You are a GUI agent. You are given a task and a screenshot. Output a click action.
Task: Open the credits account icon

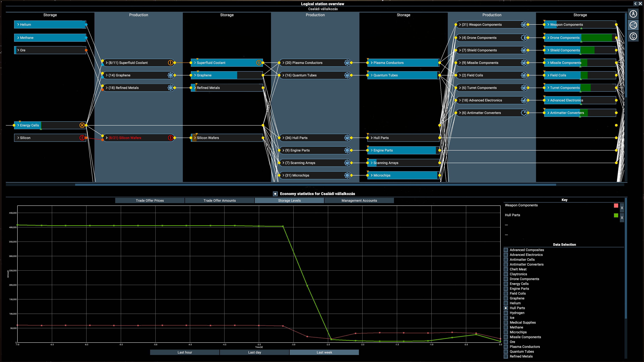click(633, 37)
